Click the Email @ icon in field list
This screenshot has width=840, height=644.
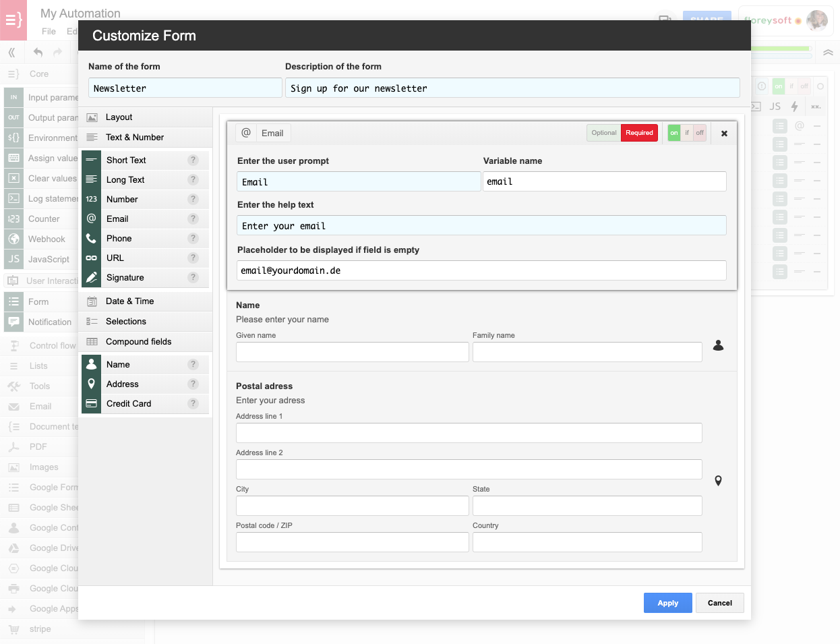(x=91, y=218)
